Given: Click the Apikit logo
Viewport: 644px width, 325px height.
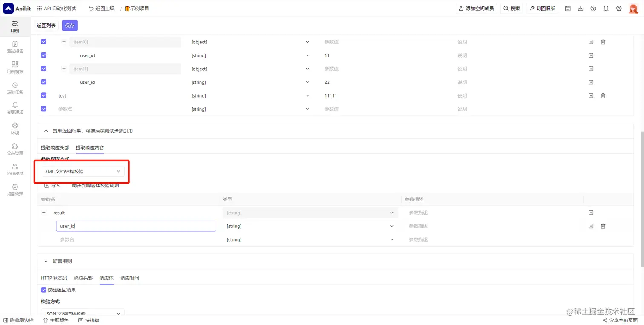Looking at the screenshot, I should (17, 8).
